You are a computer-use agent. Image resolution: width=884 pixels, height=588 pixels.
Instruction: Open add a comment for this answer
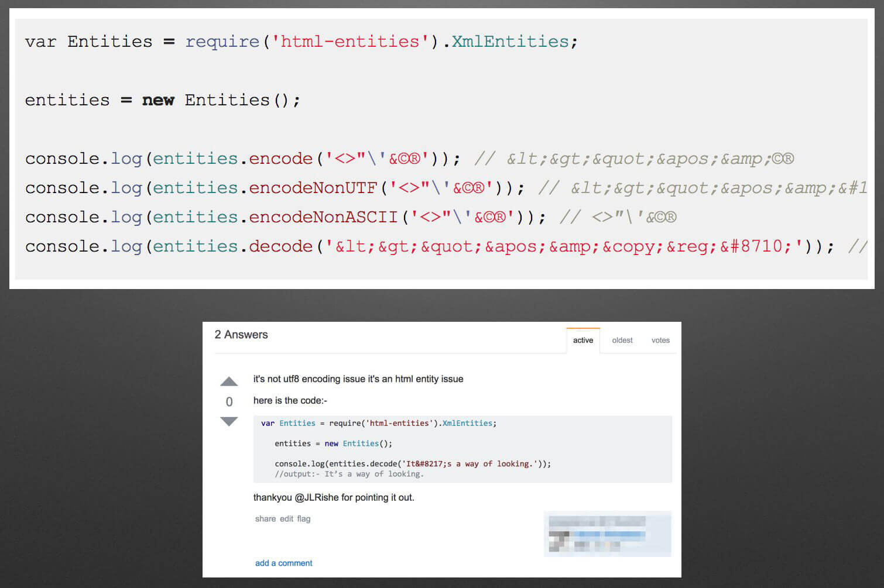283,563
